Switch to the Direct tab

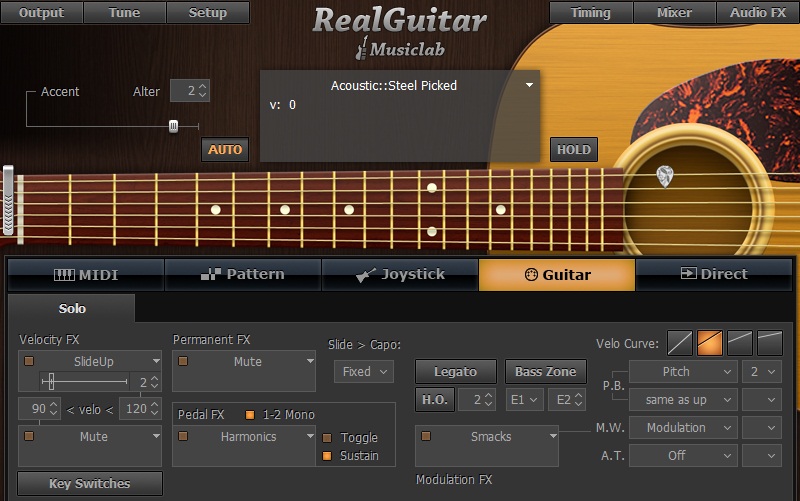tap(714, 274)
